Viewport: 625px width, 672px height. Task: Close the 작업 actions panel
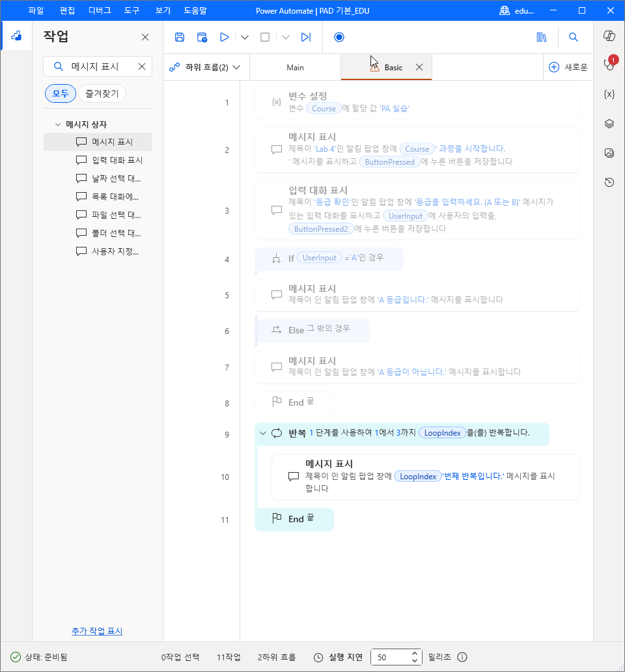pos(145,37)
